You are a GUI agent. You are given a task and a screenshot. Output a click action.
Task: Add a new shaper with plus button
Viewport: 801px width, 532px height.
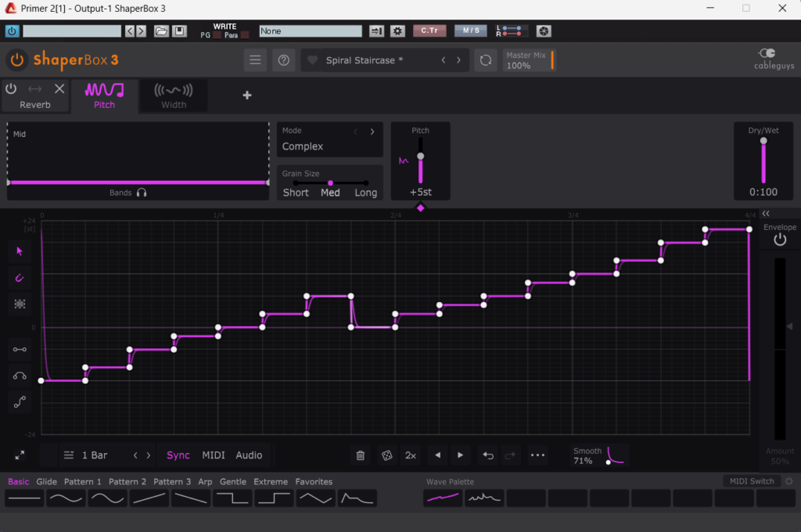(x=247, y=95)
